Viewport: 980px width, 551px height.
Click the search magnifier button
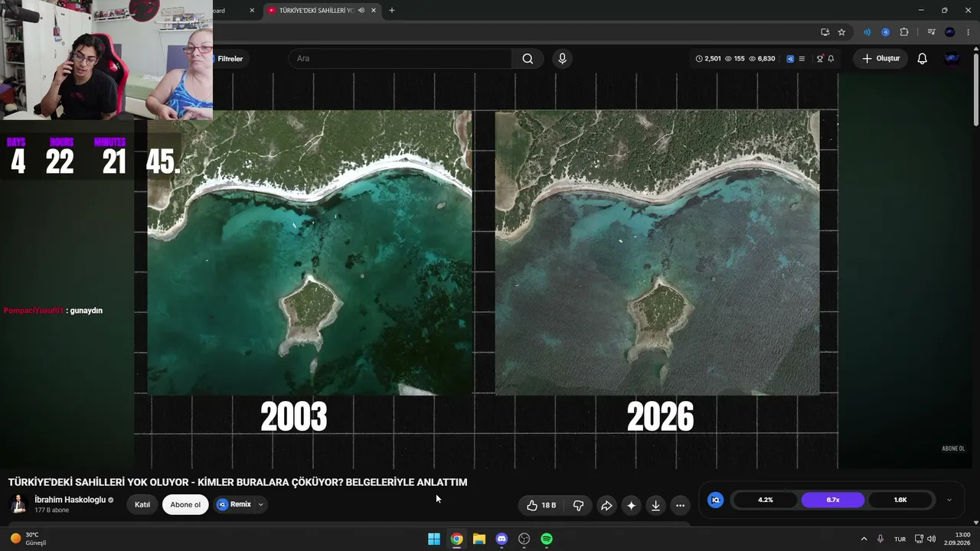click(528, 59)
